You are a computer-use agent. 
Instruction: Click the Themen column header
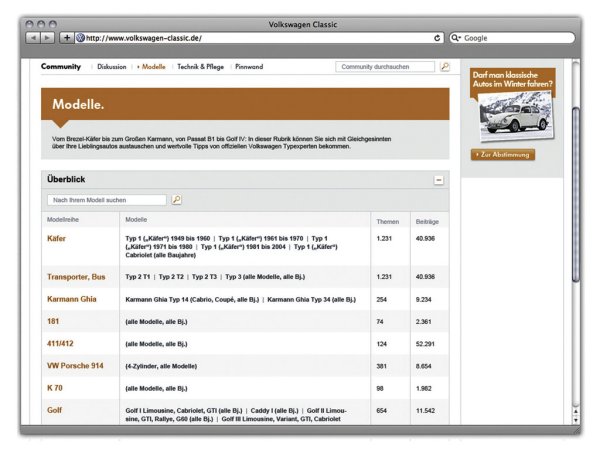(388, 222)
